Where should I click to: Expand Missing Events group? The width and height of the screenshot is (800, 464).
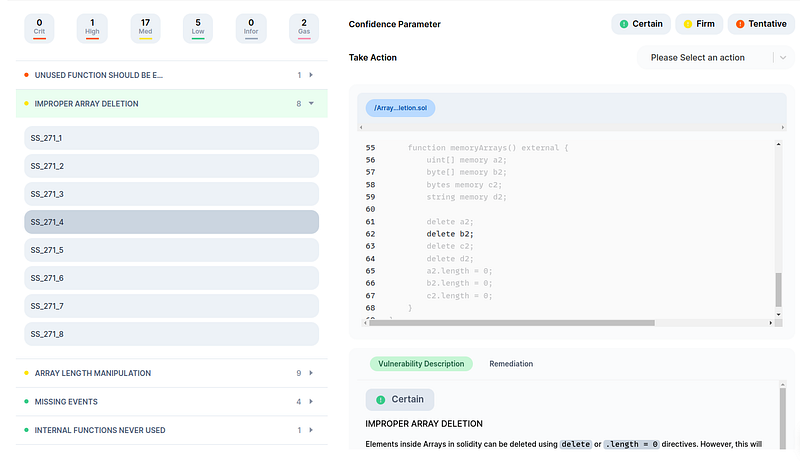pos(171,402)
